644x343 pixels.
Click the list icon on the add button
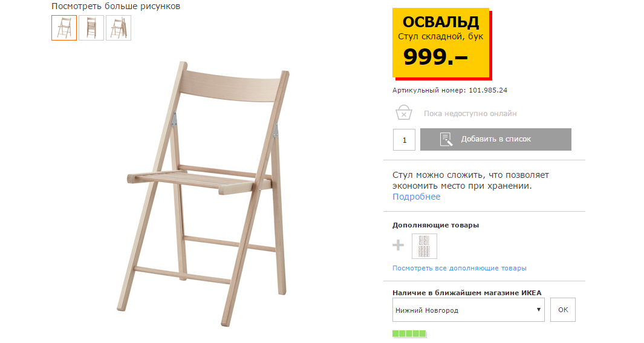[x=446, y=139]
